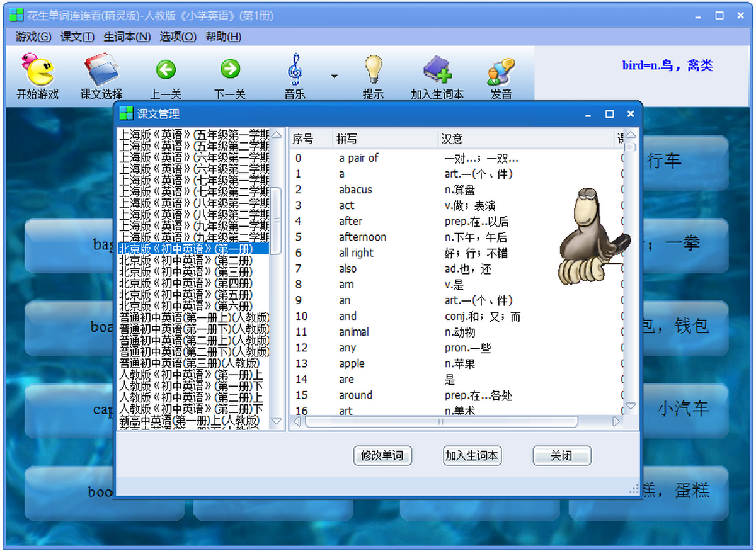Open the 选项(O) menu
Screen dimensions: 756x551
[178, 37]
